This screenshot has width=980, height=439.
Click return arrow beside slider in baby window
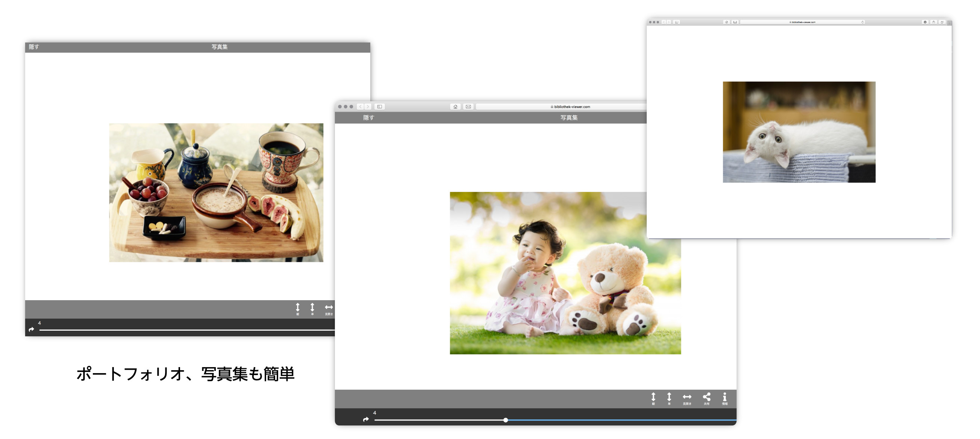[x=366, y=419]
